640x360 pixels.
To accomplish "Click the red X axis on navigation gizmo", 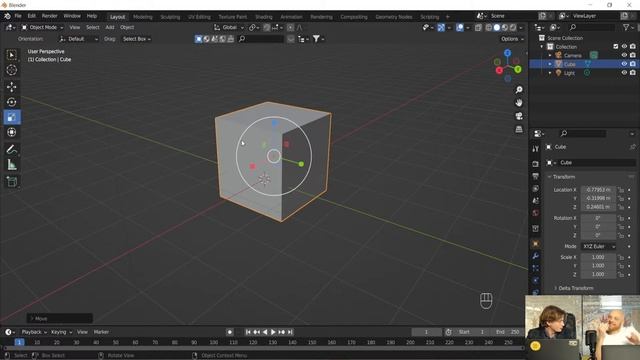I will (499, 70).
